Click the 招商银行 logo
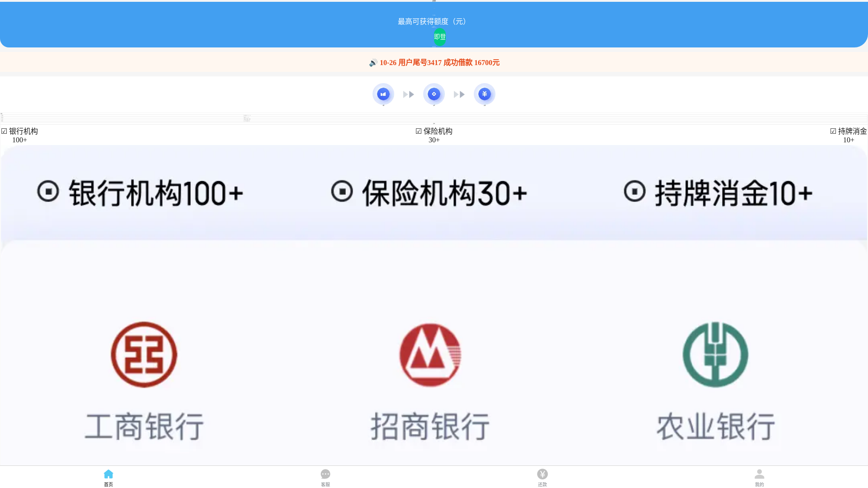 point(430,355)
